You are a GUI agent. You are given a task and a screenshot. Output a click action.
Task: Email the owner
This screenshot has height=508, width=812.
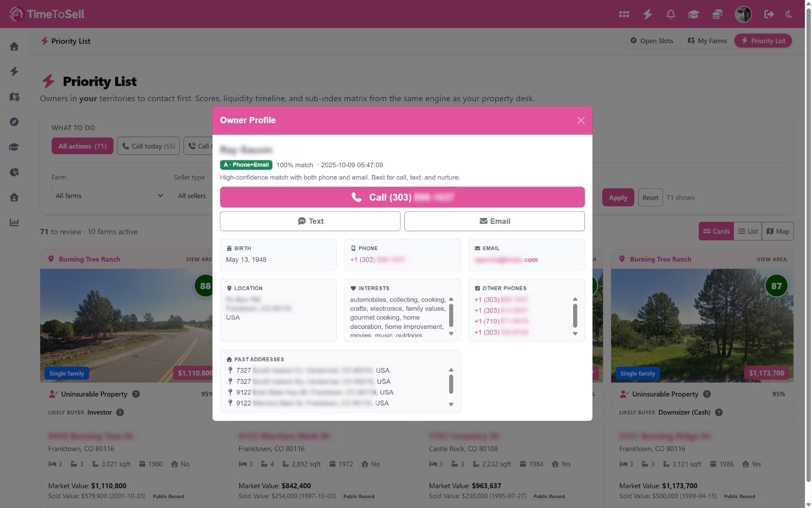494,221
